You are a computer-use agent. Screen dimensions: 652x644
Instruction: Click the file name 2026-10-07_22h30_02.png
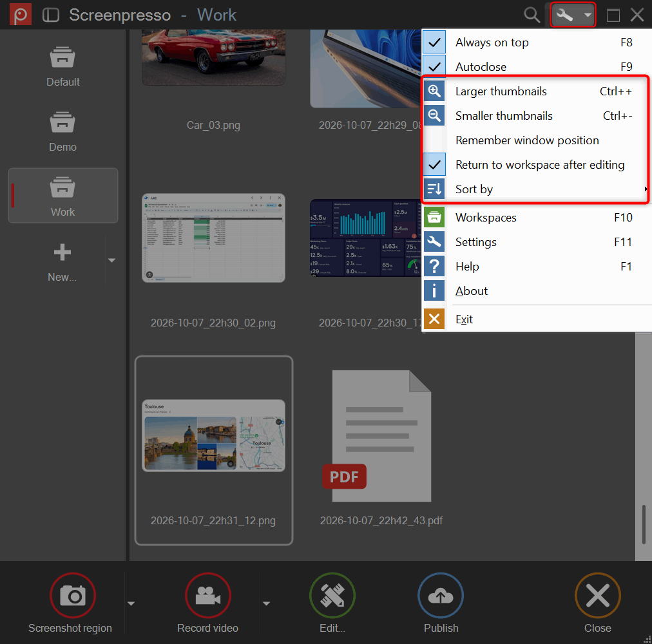tap(213, 323)
